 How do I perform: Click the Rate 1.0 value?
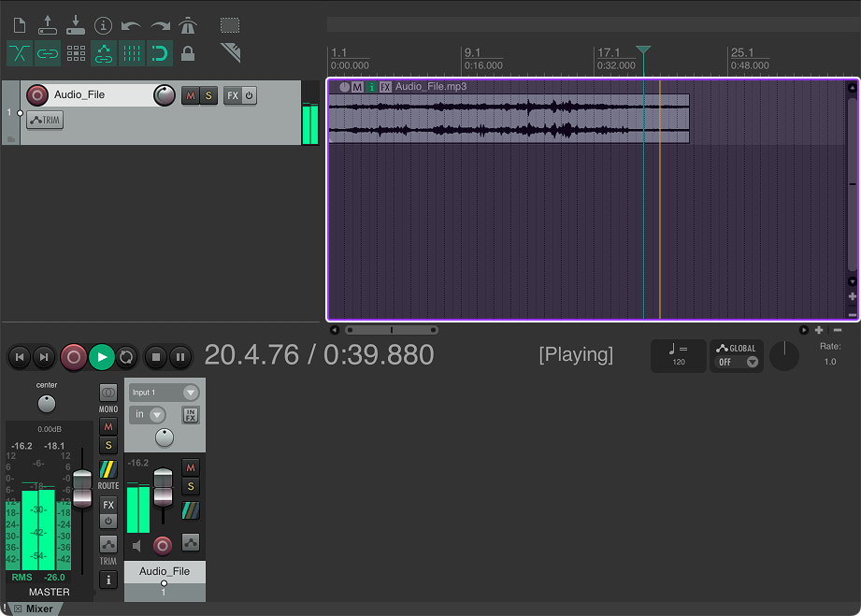[x=830, y=362]
